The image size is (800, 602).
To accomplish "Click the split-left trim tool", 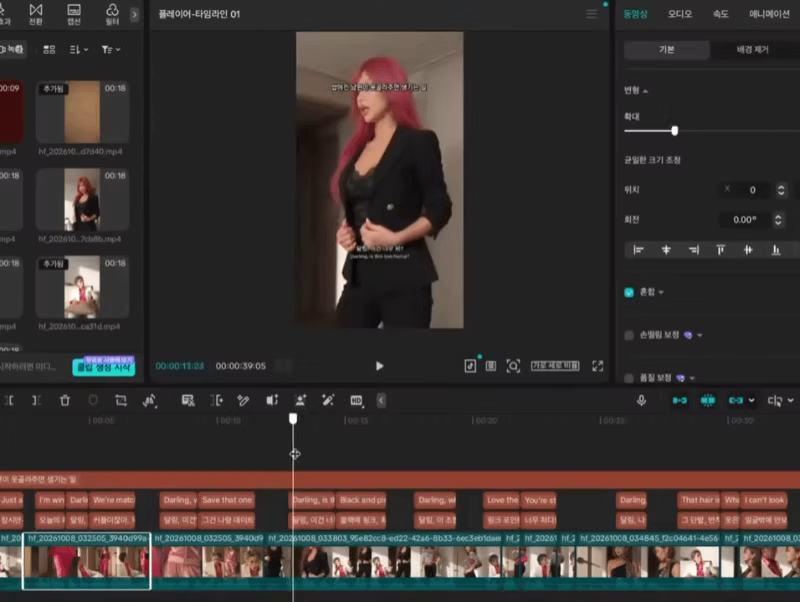I will [x=9, y=400].
